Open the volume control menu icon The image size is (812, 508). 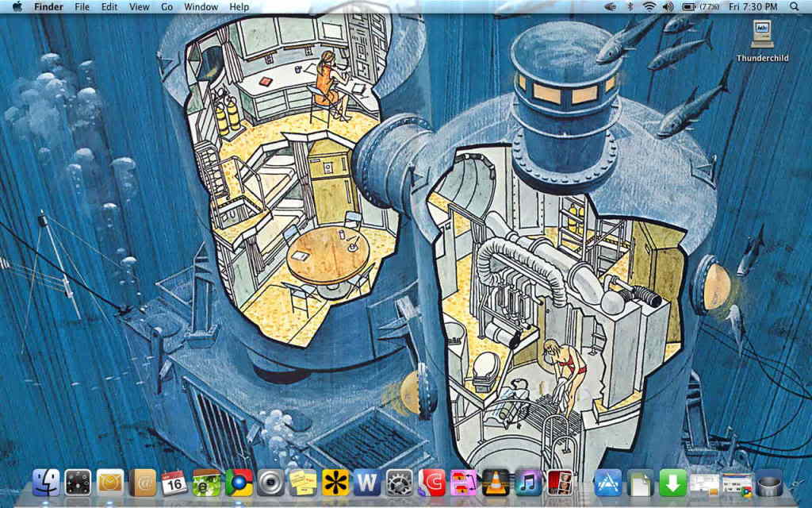(668, 6)
